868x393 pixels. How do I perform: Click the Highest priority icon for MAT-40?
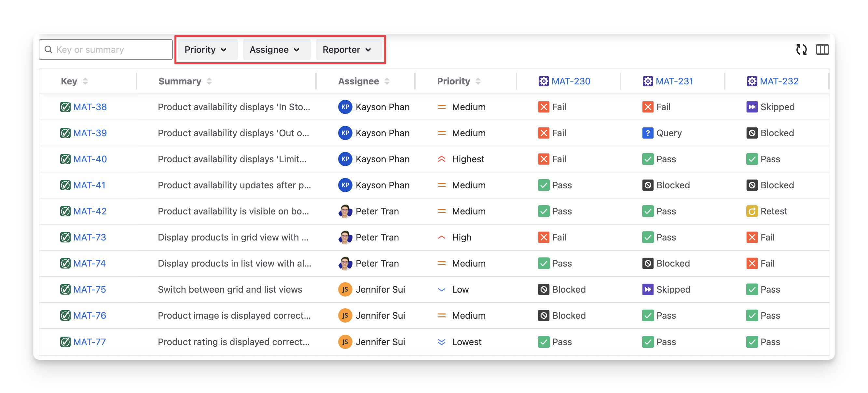pos(441,159)
